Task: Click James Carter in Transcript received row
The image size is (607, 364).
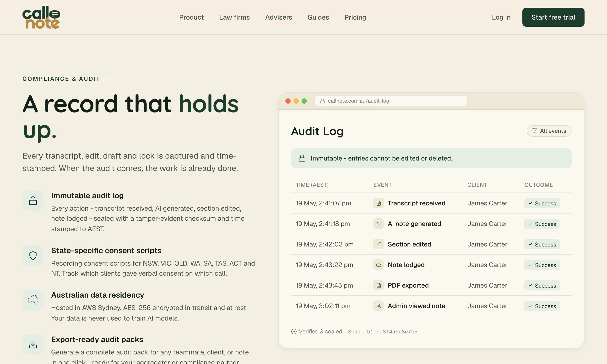Action: (x=487, y=203)
